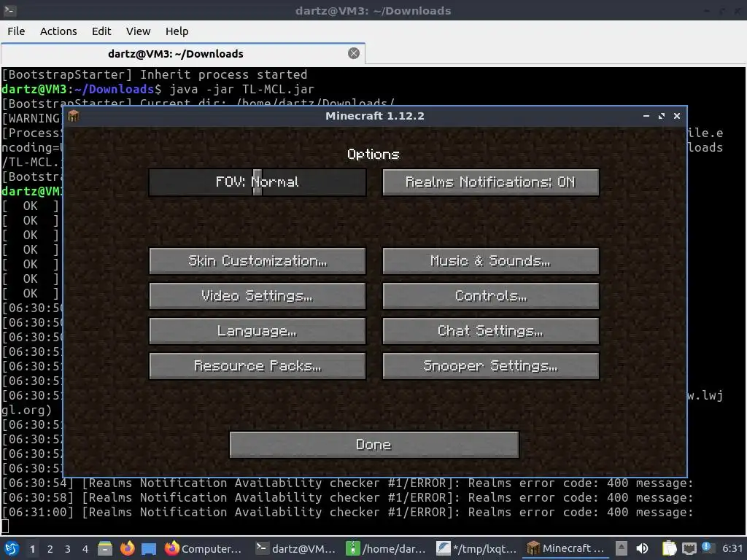This screenshot has height=560, width=747.
Task: Click the 'Inherit process started' terminal line
Action: coord(155,75)
